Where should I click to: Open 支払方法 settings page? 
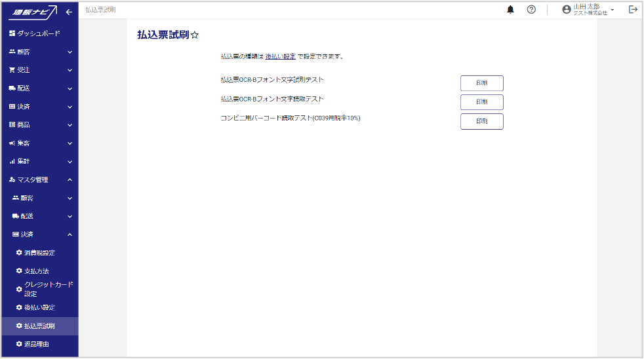37,271
